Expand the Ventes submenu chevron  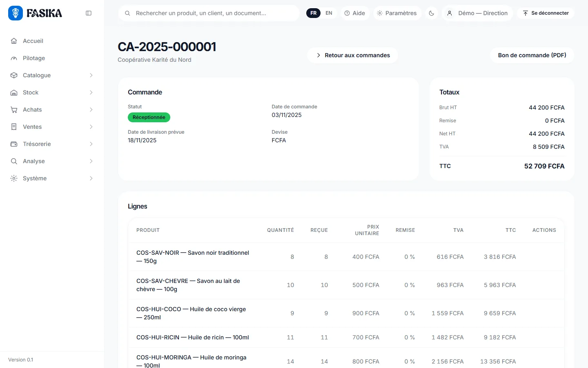(91, 127)
